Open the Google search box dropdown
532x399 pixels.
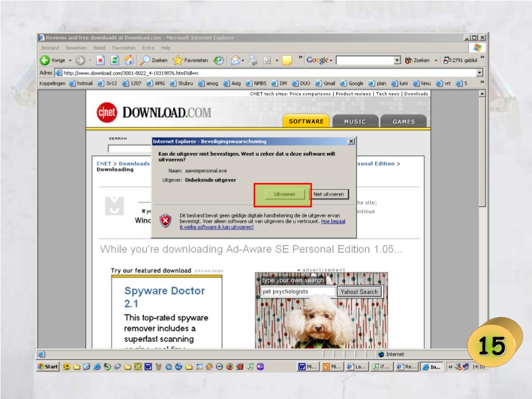pos(397,60)
